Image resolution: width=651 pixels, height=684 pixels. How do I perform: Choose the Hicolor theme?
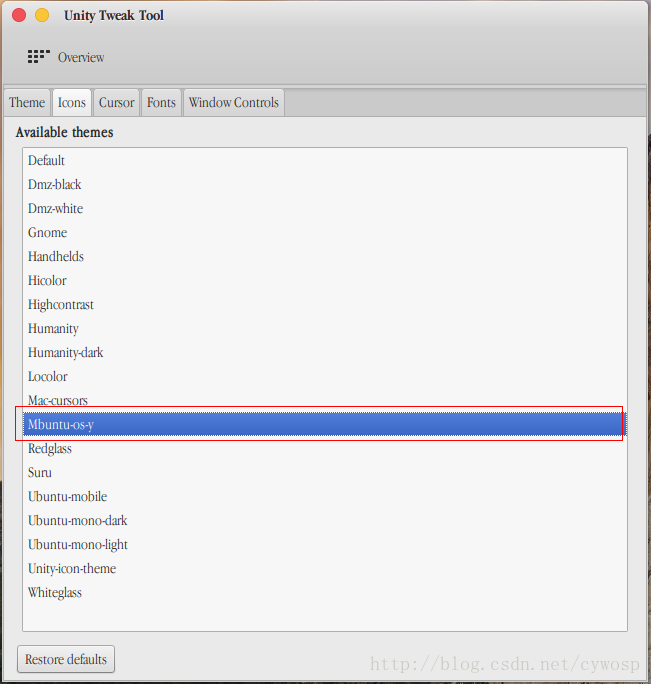tap(325, 280)
